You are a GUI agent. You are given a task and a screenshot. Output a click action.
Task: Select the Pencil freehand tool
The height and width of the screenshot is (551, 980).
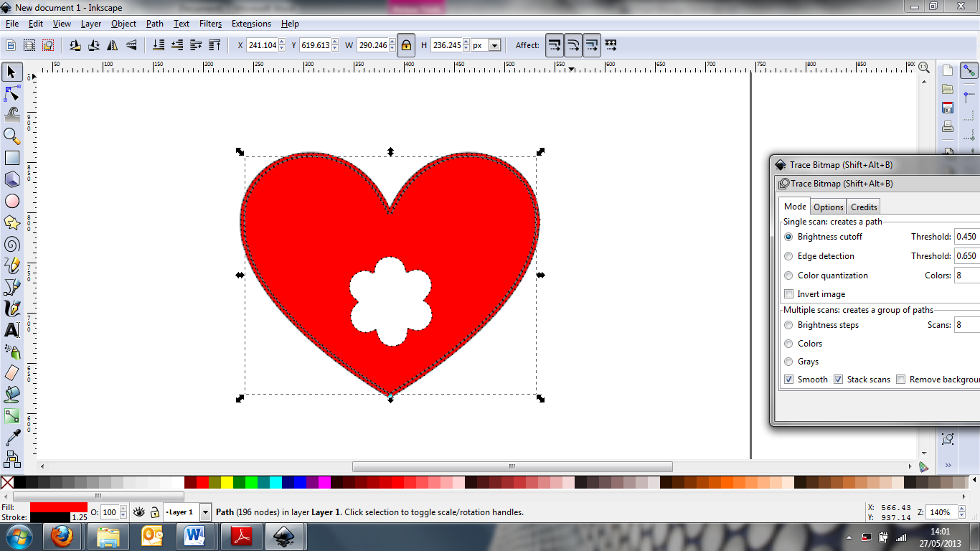pos(12,265)
